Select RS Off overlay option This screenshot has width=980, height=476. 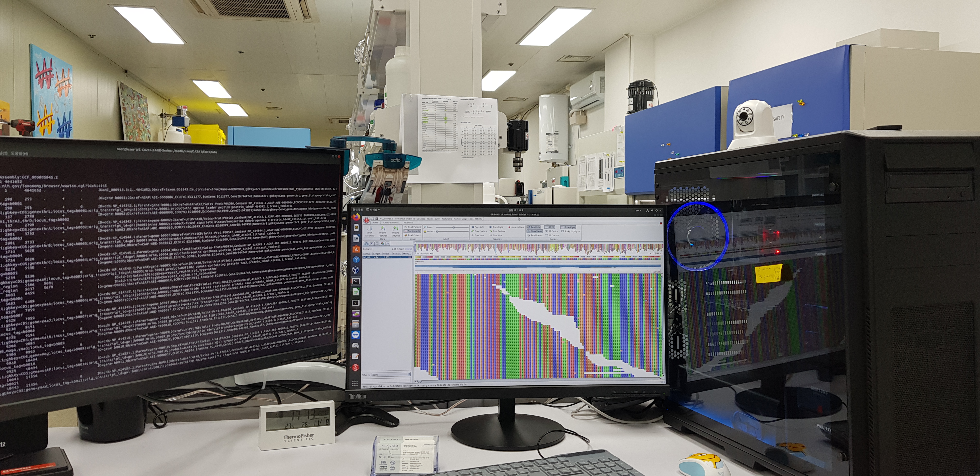(x=550, y=227)
